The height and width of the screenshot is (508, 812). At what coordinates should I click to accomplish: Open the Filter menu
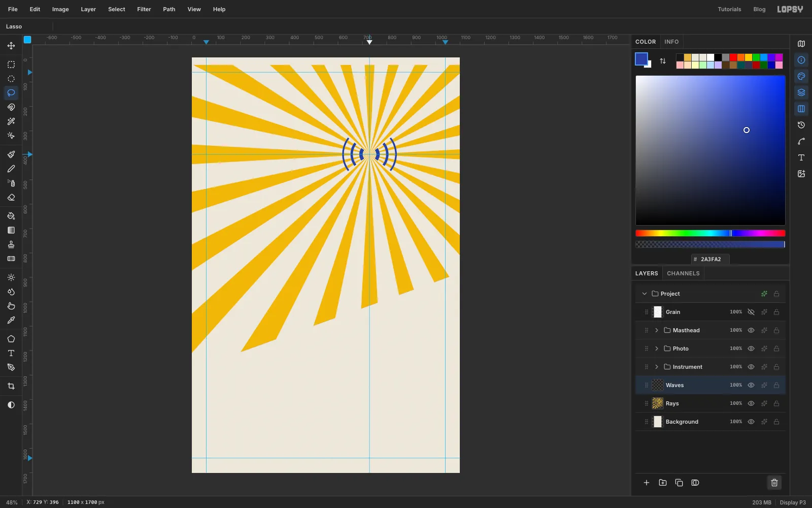coord(144,9)
